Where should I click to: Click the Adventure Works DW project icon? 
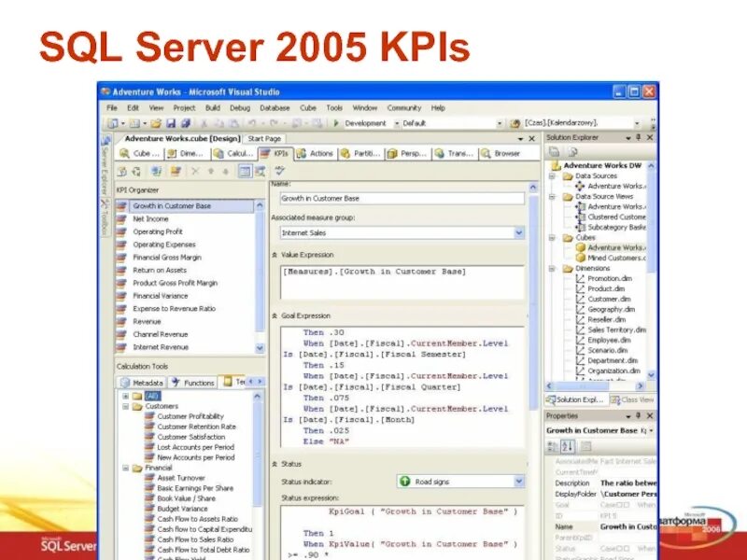(556, 166)
